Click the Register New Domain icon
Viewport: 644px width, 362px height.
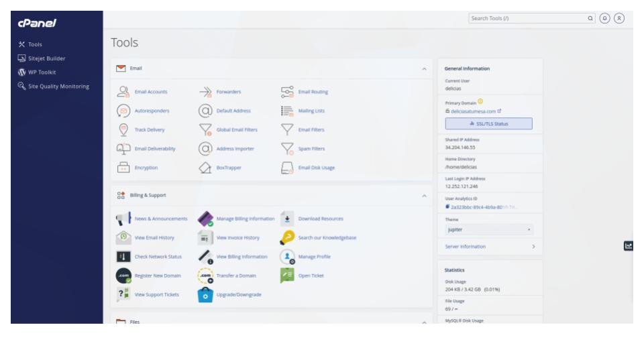(x=123, y=276)
